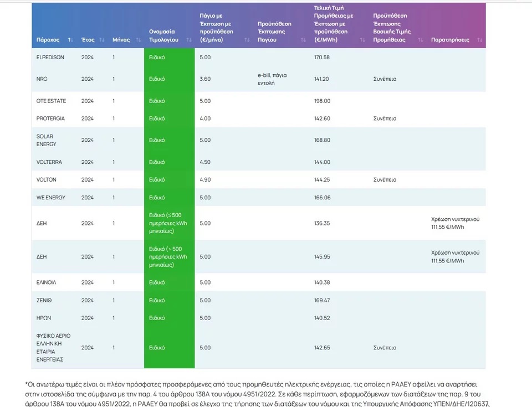Click sort icon for Πάγιο με Έκπτωση column
Screen dimensions: 532x407
pyautogui.click(x=247, y=40)
